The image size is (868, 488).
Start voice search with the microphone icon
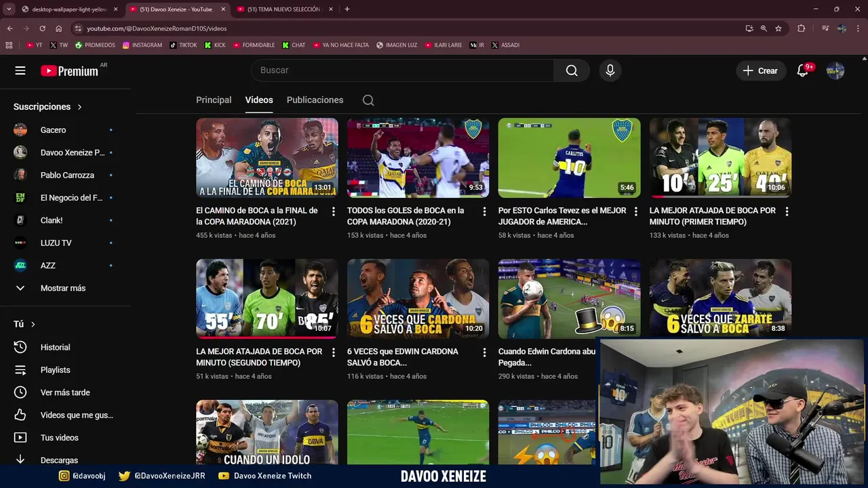[x=610, y=70]
